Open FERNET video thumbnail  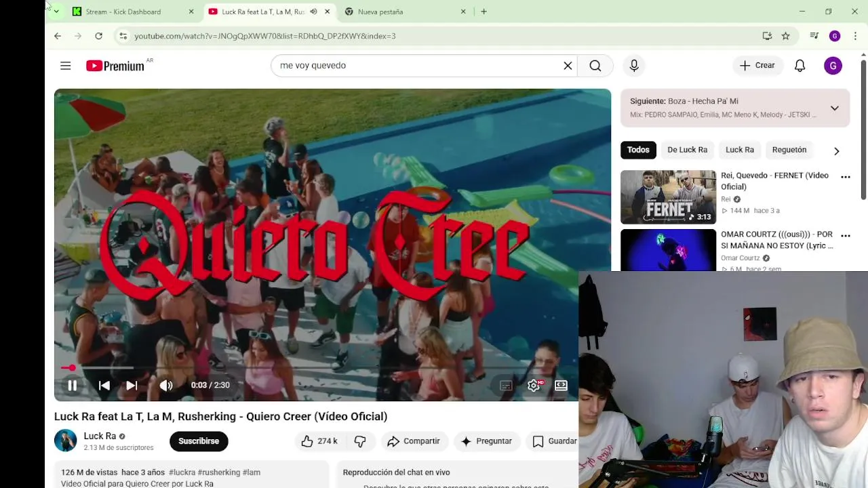pyautogui.click(x=668, y=197)
